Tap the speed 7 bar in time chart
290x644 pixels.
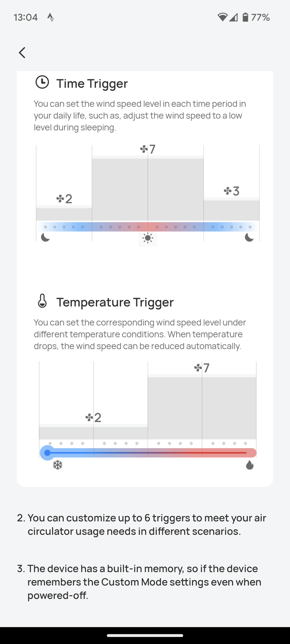[148, 189]
